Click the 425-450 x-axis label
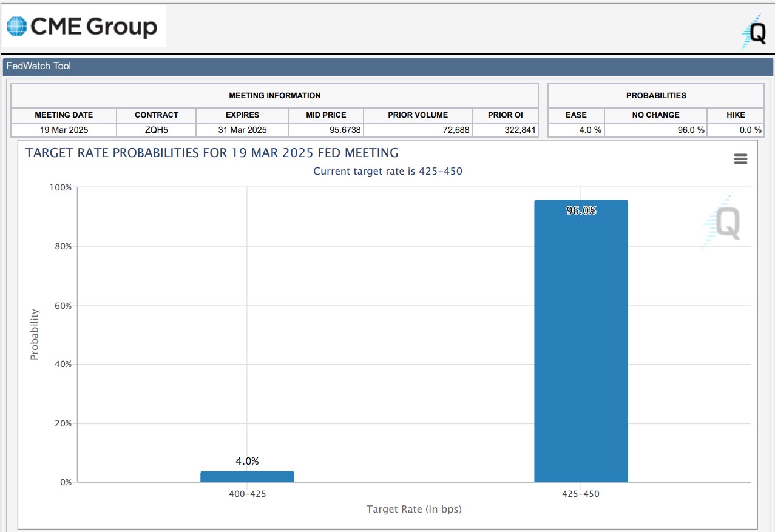775x532 pixels. 581,494
